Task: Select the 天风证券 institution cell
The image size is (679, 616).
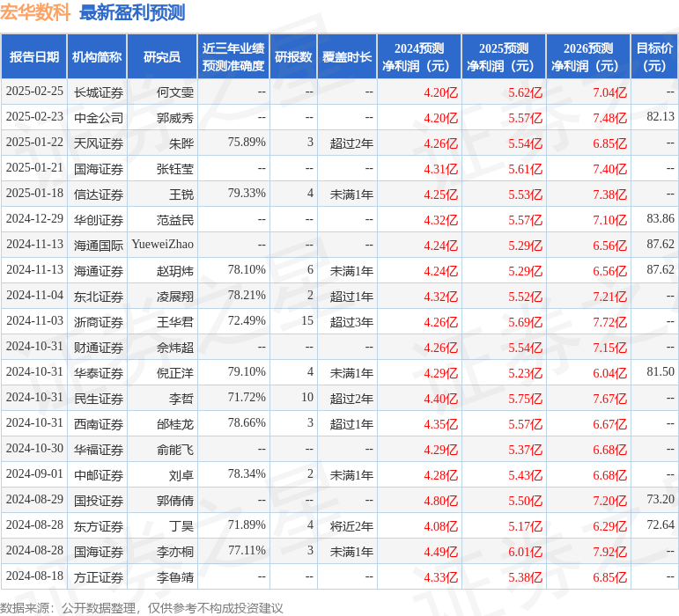Action: tap(99, 143)
